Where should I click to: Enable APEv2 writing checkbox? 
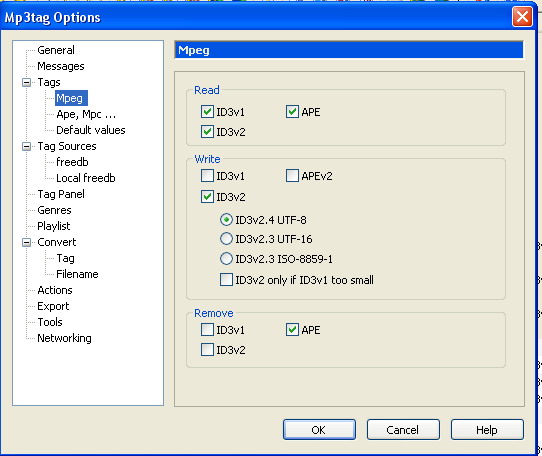pyautogui.click(x=292, y=176)
